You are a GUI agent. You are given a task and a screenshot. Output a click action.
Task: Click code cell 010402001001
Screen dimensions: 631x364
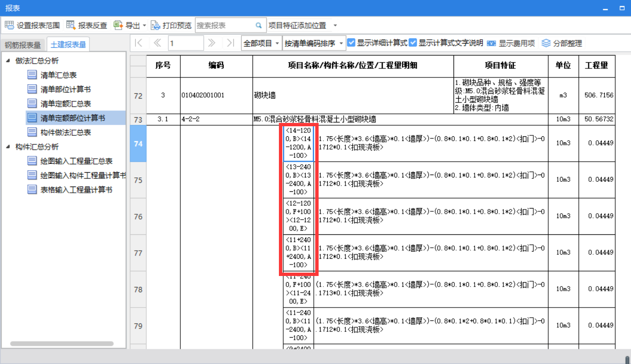pos(216,96)
